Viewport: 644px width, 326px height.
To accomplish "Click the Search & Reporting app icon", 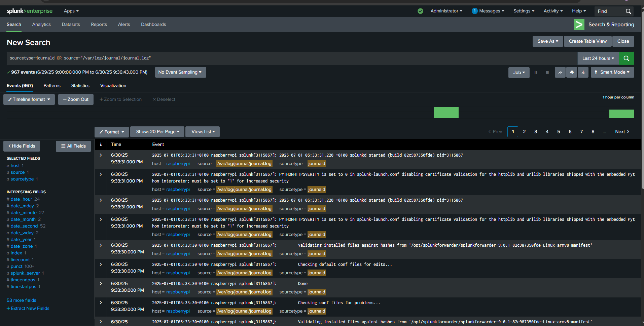I will tap(579, 25).
